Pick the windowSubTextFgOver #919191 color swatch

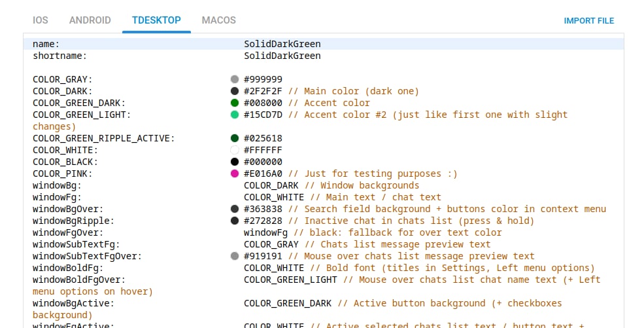[235, 256]
